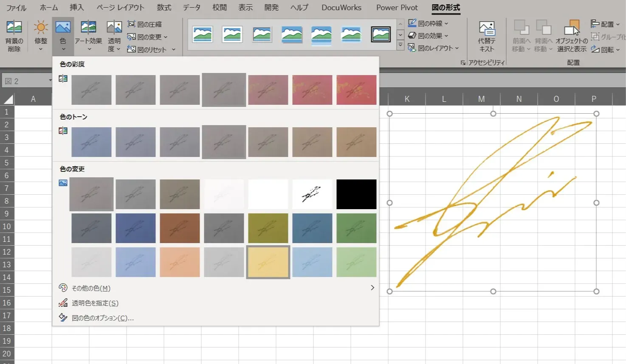This screenshot has width=626, height=364.
Task: Open the 図の枠線 (picture border) dropdown
Action: (x=428, y=23)
